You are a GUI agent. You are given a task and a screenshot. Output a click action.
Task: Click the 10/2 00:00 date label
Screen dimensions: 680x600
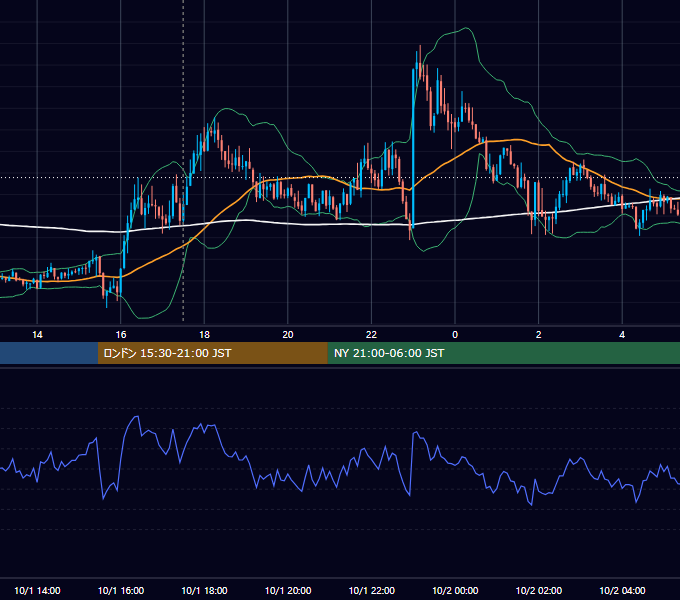[455, 590]
